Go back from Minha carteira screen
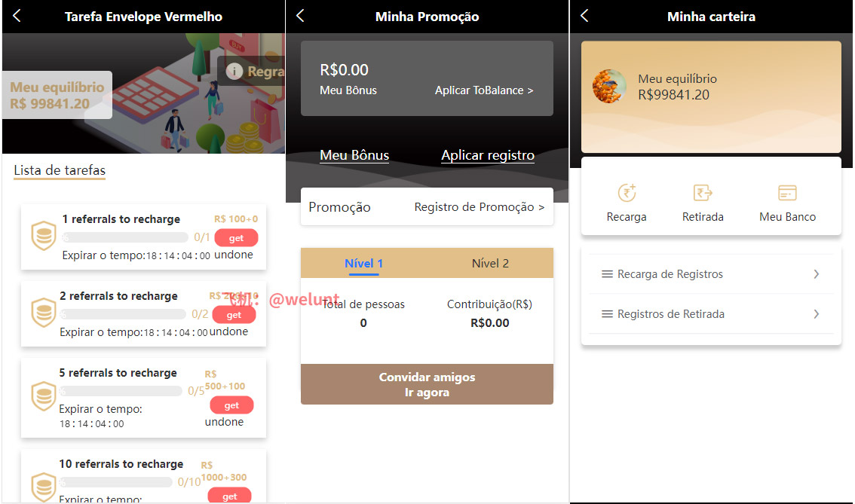This screenshot has width=855, height=504. 584,16
